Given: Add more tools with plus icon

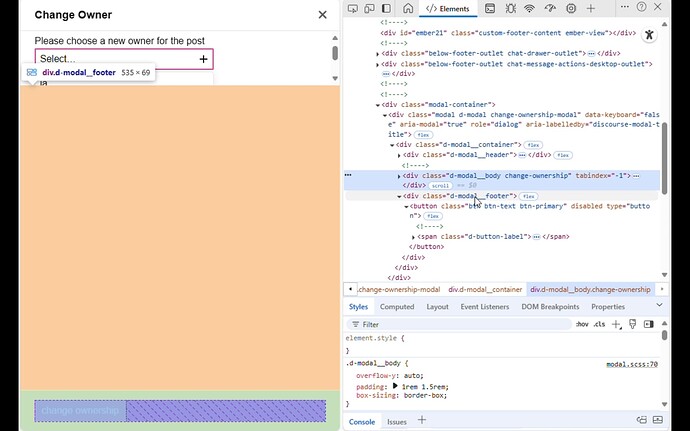Looking at the screenshot, I should 591,8.
